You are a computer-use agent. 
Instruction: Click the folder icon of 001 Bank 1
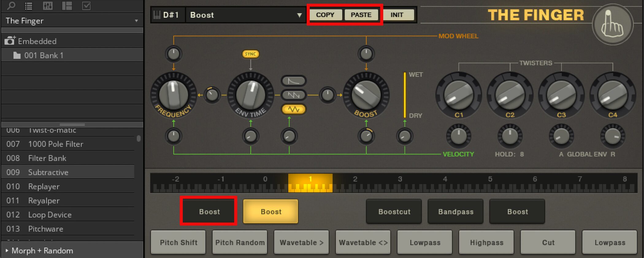click(17, 55)
